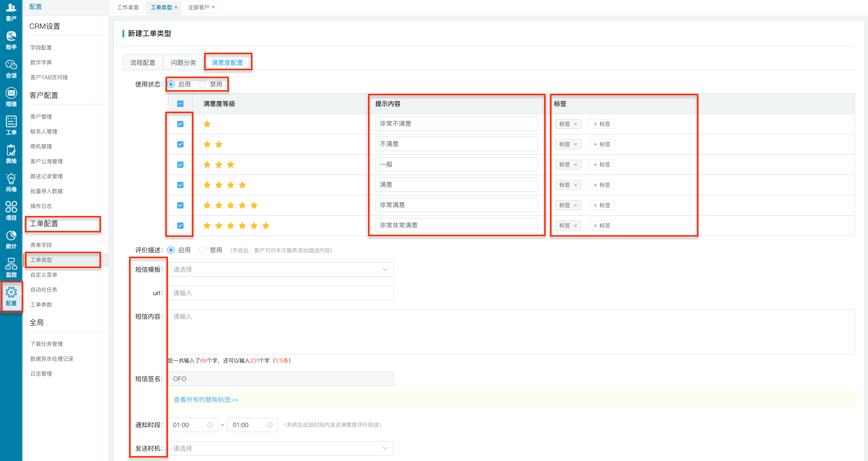Viewport: 868px width, 461px height.
Task: Select 禁用 radio for 评价描述
Action: 203,250
